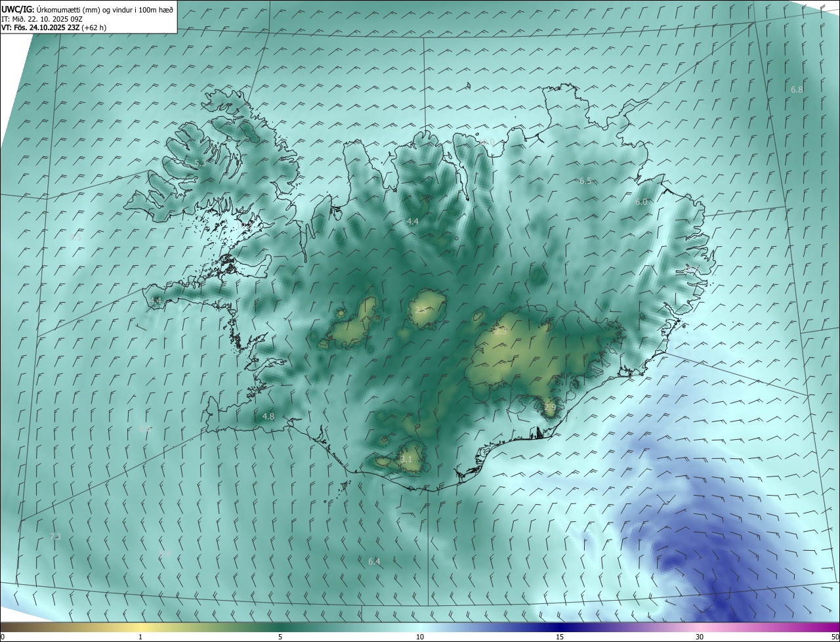Click the 5.3 value over the Westfjords
The height and width of the screenshot is (642, 840).
(200, 162)
